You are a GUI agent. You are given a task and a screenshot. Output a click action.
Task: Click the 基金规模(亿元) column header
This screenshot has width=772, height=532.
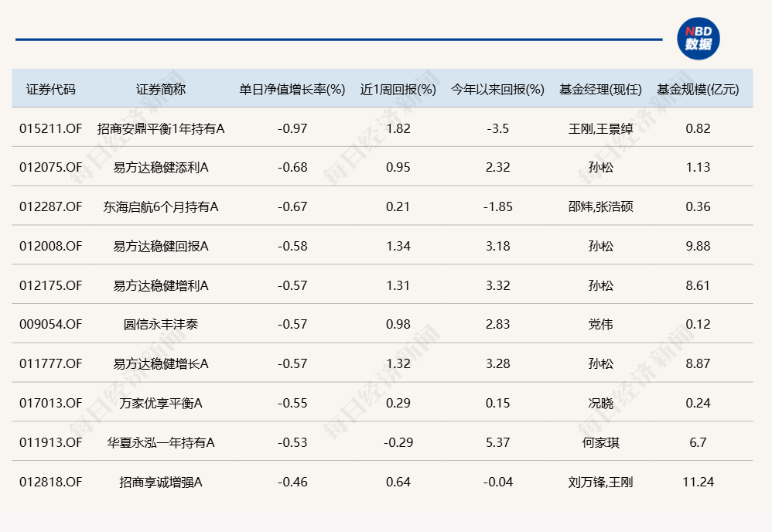[x=699, y=89]
